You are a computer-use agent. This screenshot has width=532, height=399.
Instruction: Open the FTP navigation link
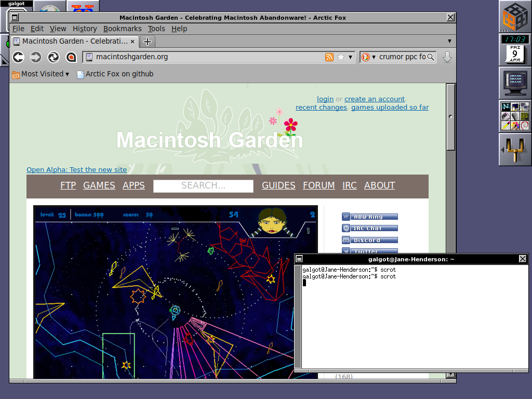68,185
